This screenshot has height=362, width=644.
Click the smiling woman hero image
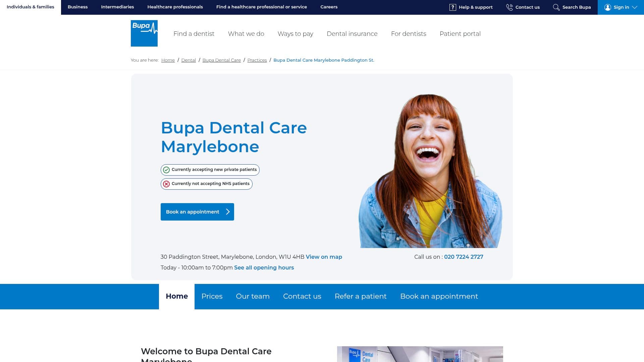430,171
